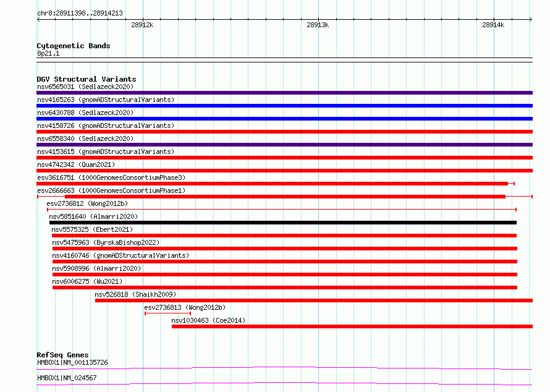Select red bar under nsv4160746

click(285, 262)
